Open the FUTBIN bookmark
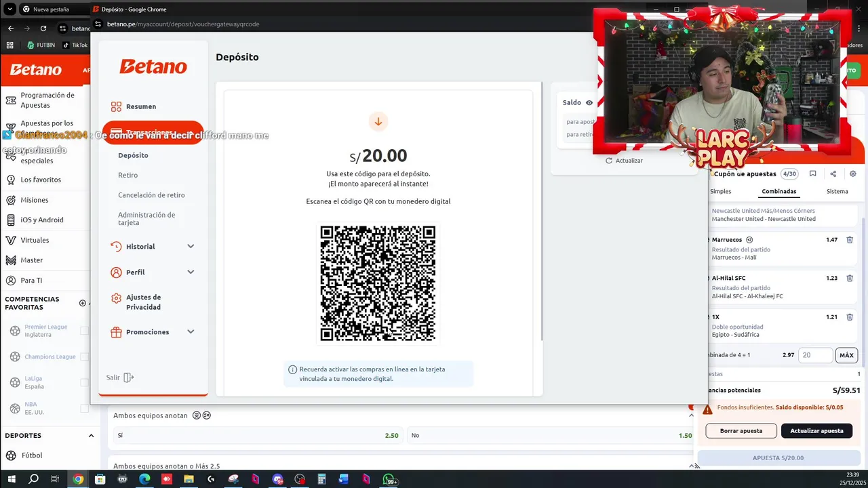Image resolution: width=868 pixels, height=488 pixels. click(41, 45)
